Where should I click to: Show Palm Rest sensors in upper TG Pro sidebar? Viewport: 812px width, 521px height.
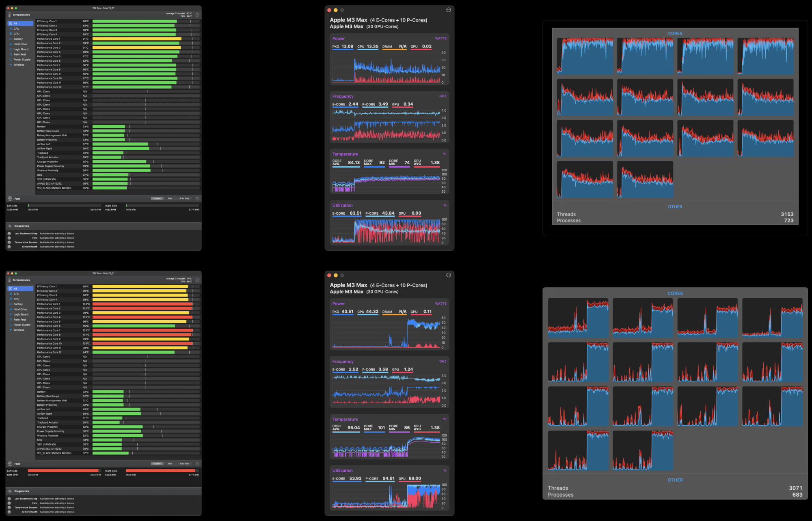pyautogui.click(x=20, y=54)
